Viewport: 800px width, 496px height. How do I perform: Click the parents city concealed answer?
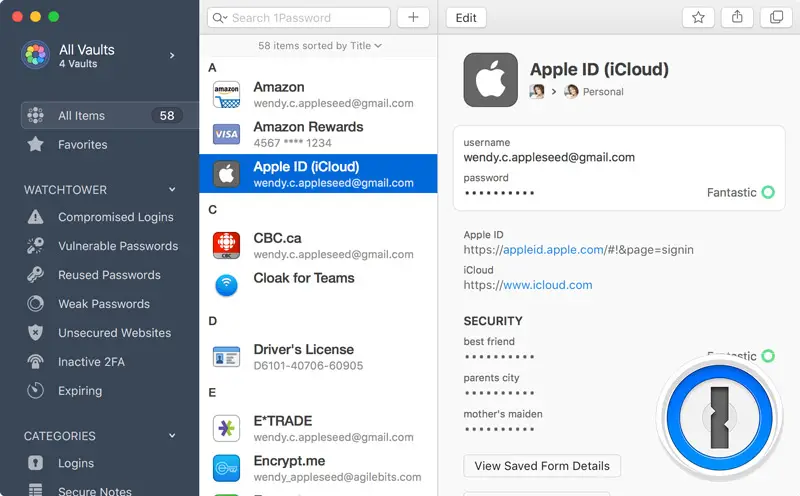(x=499, y=392)
